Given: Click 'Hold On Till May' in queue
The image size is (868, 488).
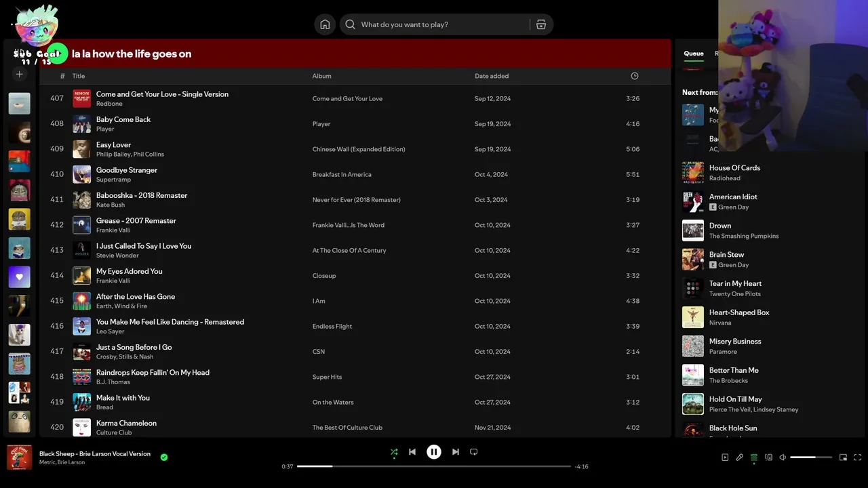Looking at the screenshot, I should pyautogui.click(x=735, y=399).
